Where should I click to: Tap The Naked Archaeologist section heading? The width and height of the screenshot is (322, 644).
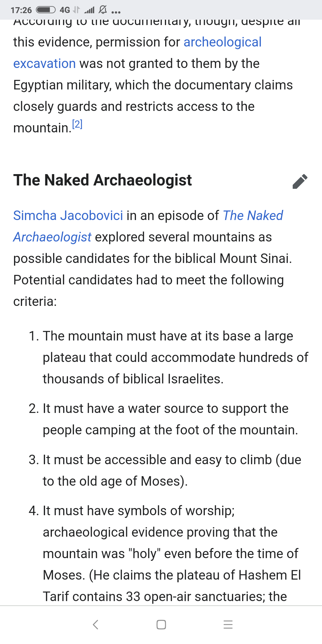coord(103,180)
